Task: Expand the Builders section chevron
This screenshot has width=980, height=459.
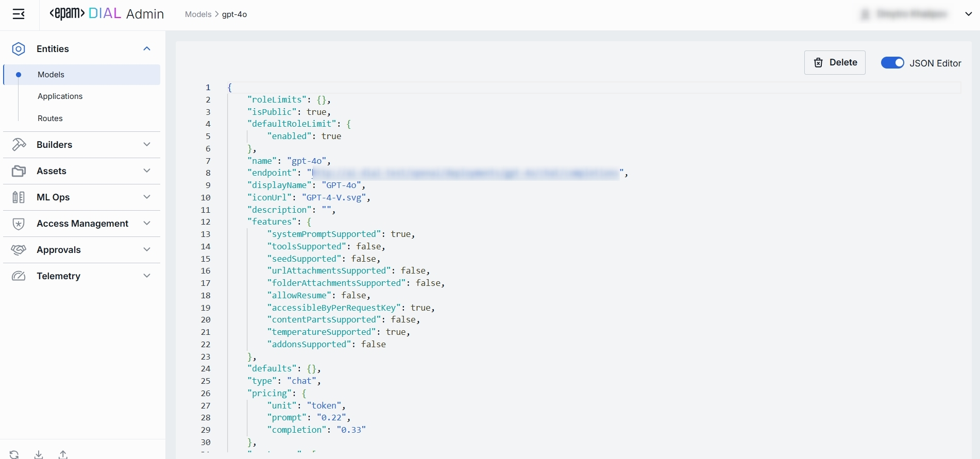Action: (x=147, y=145)
